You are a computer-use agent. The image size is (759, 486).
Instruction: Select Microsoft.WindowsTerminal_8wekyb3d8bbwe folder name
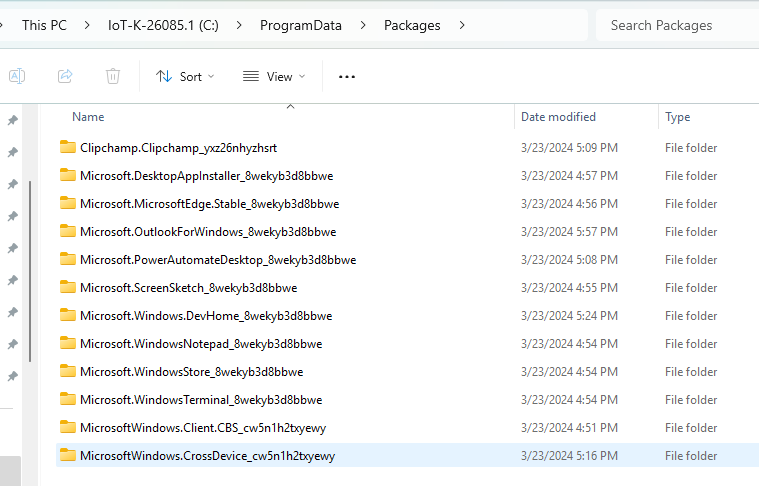tap(201, 400)
